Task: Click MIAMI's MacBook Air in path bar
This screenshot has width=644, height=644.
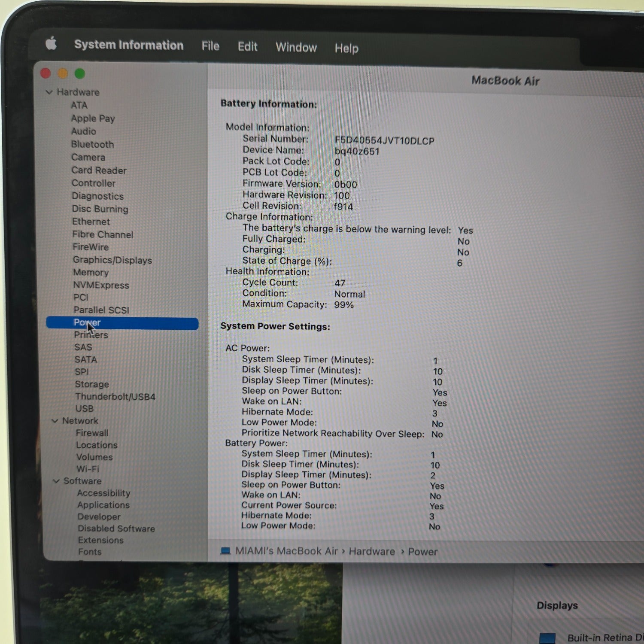Action: pyautogui.click(x=286, y=551)
